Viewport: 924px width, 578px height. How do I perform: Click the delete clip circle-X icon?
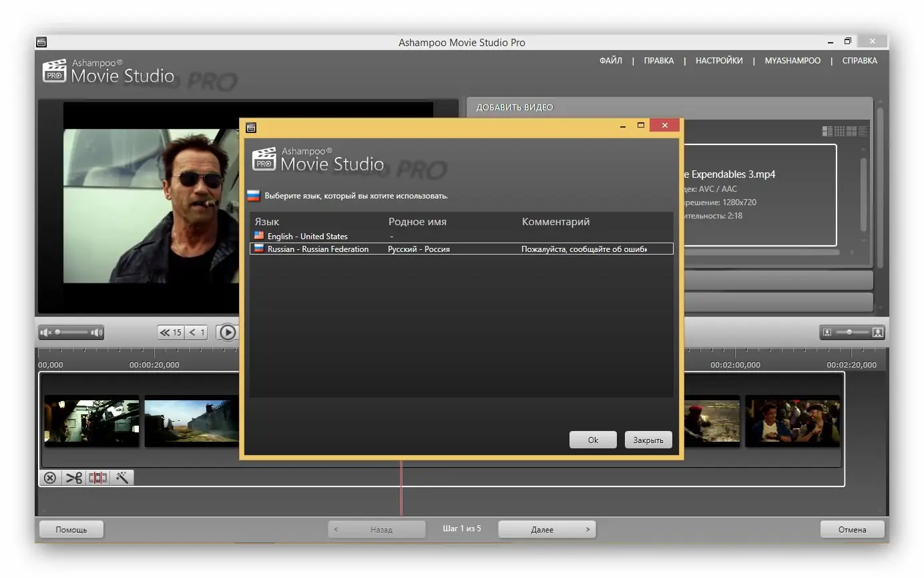click(50, 478)
